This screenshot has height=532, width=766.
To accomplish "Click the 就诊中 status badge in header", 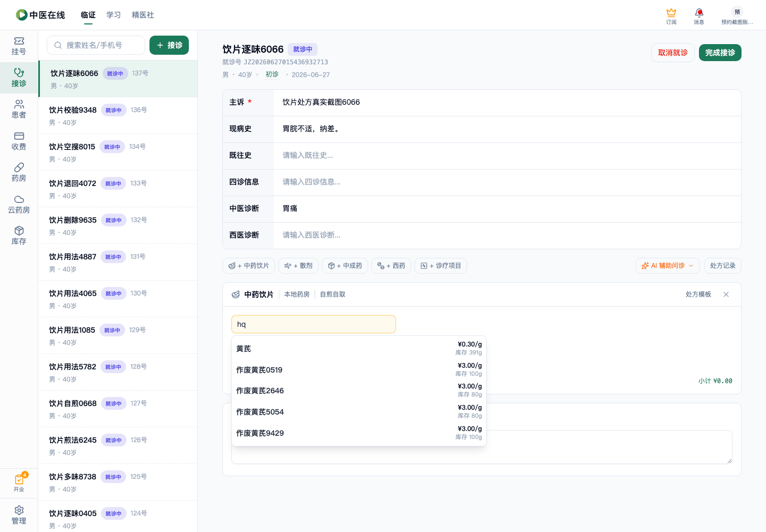I will point(303,49).
